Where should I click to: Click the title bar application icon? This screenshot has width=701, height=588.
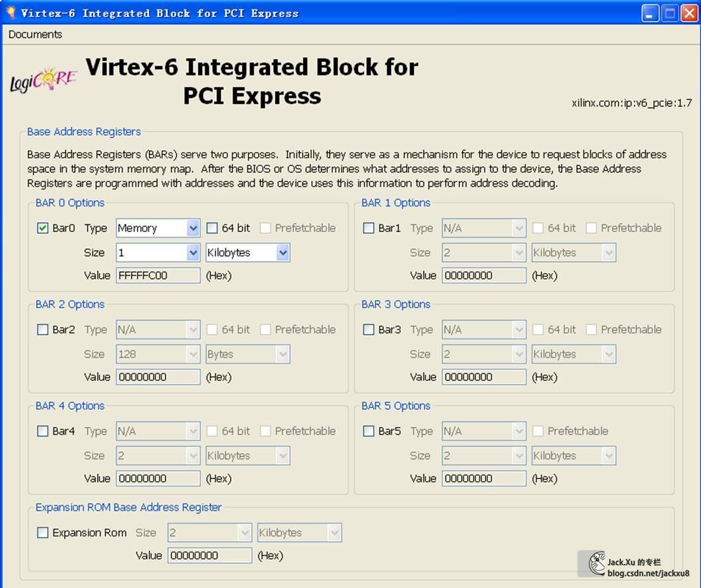pos(11,13)
